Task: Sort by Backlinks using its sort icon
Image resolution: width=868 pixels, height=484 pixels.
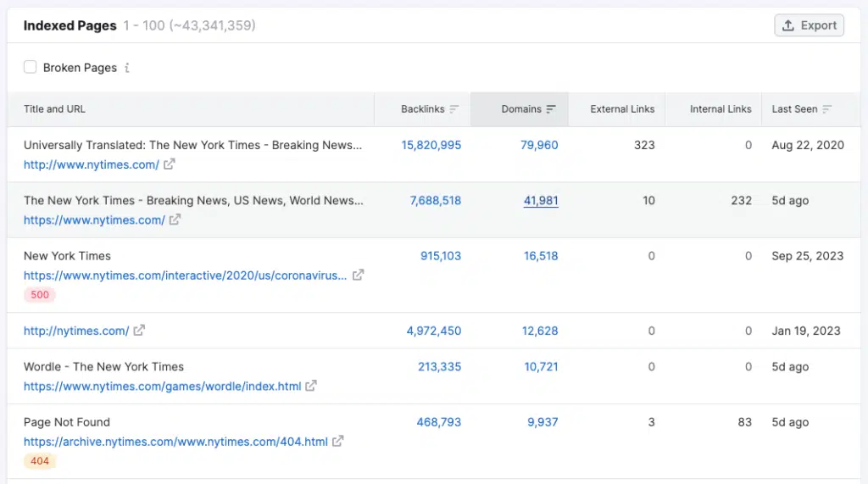Action: point(454,109)
